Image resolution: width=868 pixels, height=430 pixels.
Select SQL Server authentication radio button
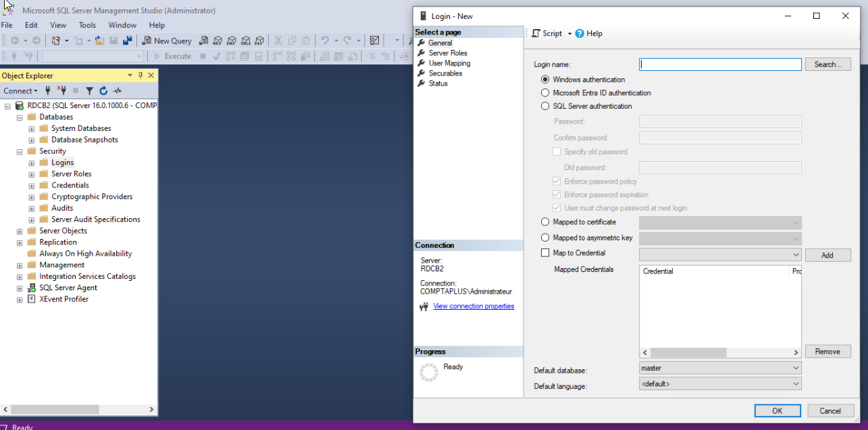(545, 106)
